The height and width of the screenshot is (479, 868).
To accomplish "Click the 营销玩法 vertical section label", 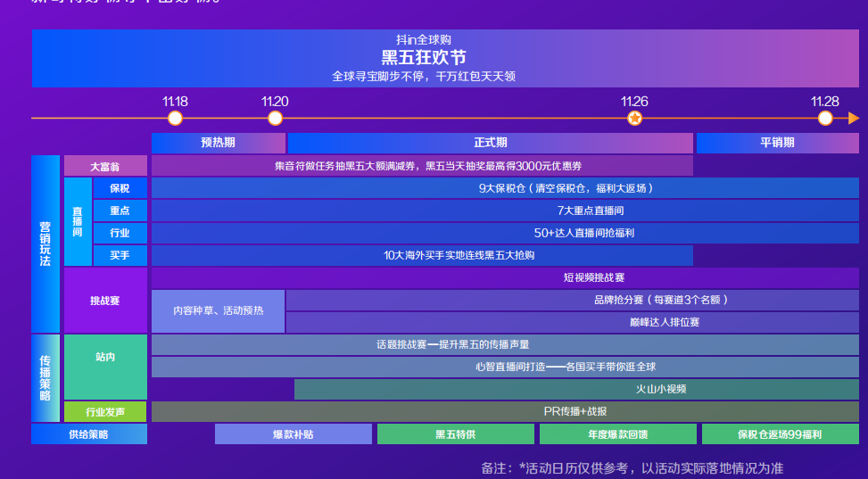I will (45, 244).
